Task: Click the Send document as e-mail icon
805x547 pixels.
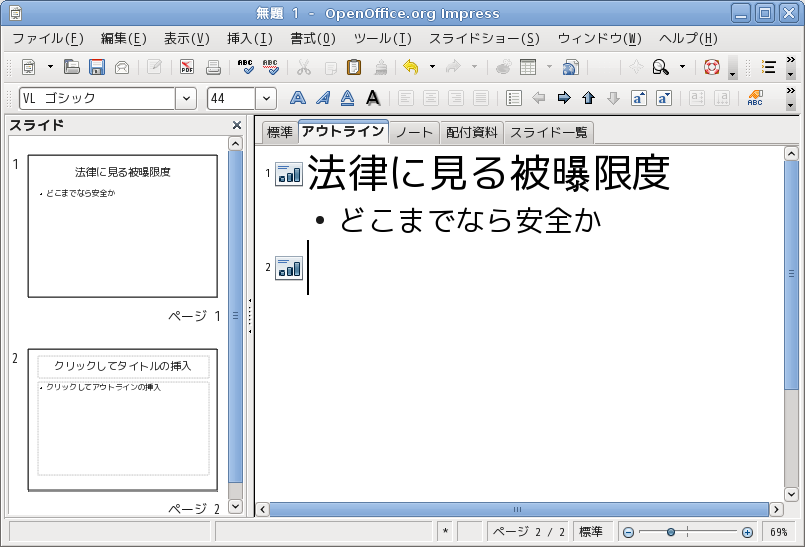Action: 122,67
